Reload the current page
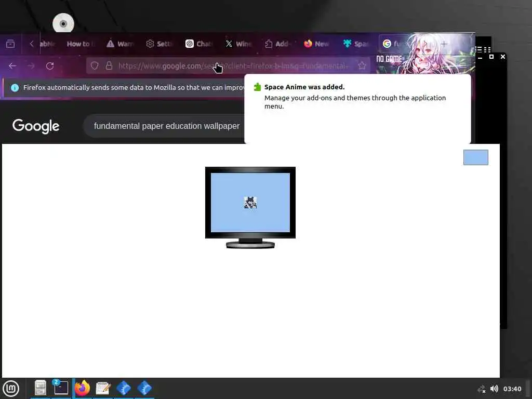The height and width of the screenshot is (399, 532). 50,66
